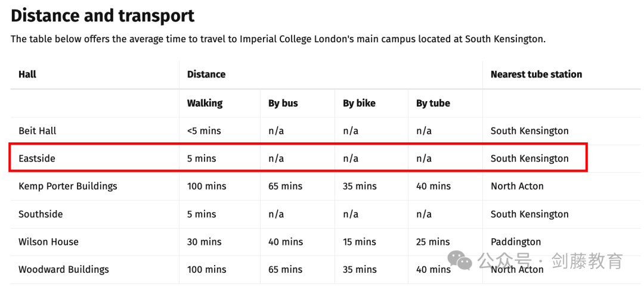This screenshot has height=287, width=644.
Task: Click the Hall column header
Action: click(27, 74)
